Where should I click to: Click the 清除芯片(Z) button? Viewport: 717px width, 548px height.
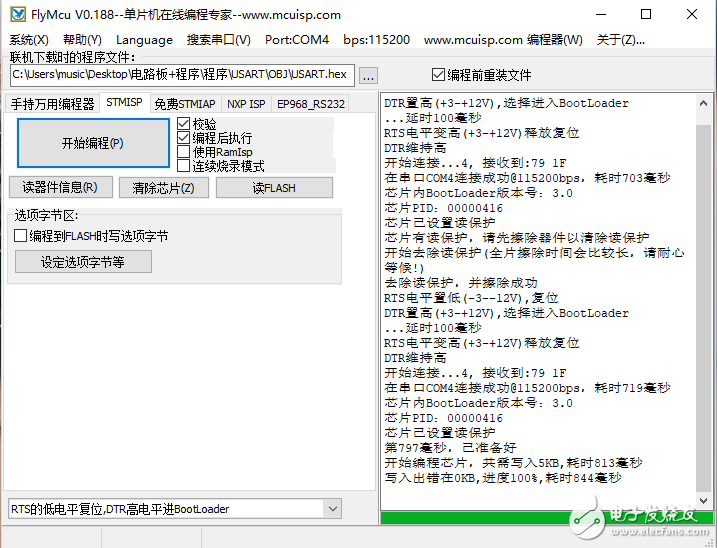pyautogui.click(x=164, y=188)
